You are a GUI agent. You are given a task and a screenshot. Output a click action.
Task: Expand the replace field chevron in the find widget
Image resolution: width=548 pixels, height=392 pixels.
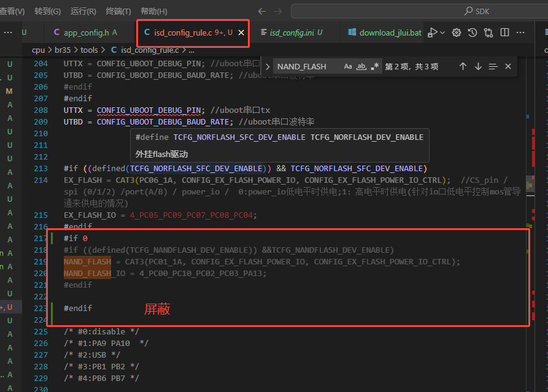(x=268, y=66)
